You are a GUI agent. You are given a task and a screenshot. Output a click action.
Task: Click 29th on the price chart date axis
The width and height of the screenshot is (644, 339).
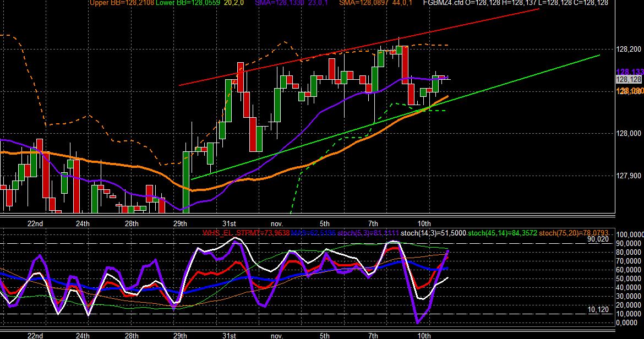click(180, 223)
